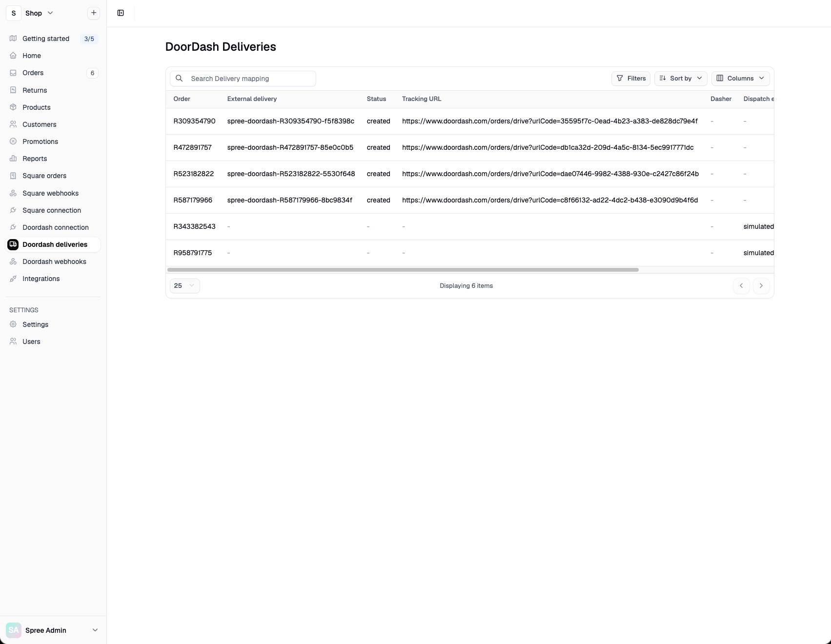831x644 pixels.
Task: Open order R472891757 row
Action: click(x=470, y=147)
